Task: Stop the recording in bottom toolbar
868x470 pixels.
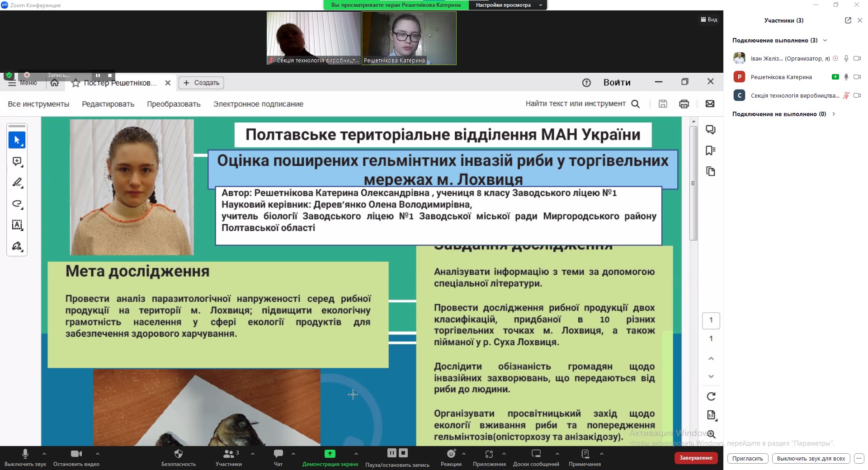Action: [x=404, y=453]
